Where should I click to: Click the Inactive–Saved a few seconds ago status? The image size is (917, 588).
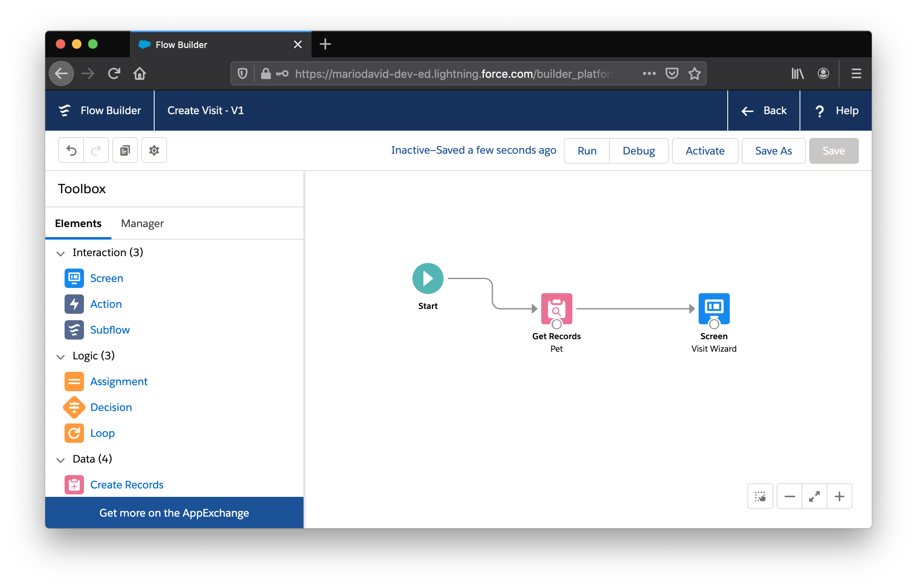(x=473, y=150)
